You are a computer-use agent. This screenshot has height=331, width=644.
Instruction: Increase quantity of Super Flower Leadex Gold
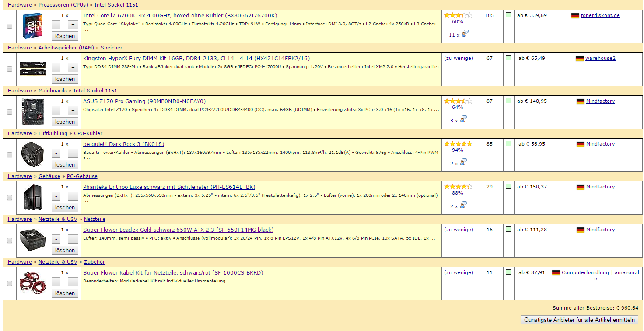(x=73, y=239)
